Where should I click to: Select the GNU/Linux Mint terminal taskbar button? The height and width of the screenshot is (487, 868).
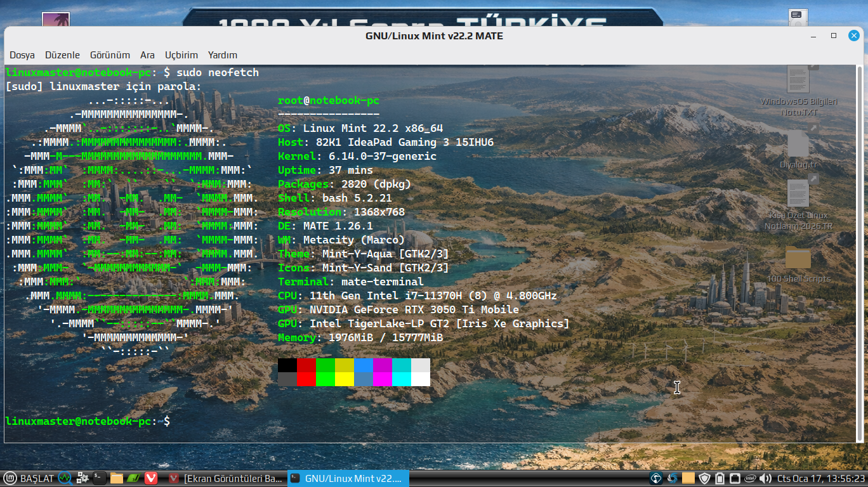click(348, 478)
